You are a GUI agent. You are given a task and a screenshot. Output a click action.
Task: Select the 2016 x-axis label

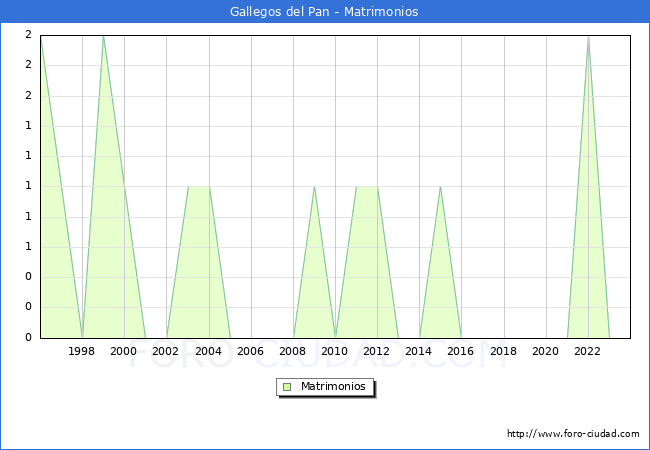461,351
